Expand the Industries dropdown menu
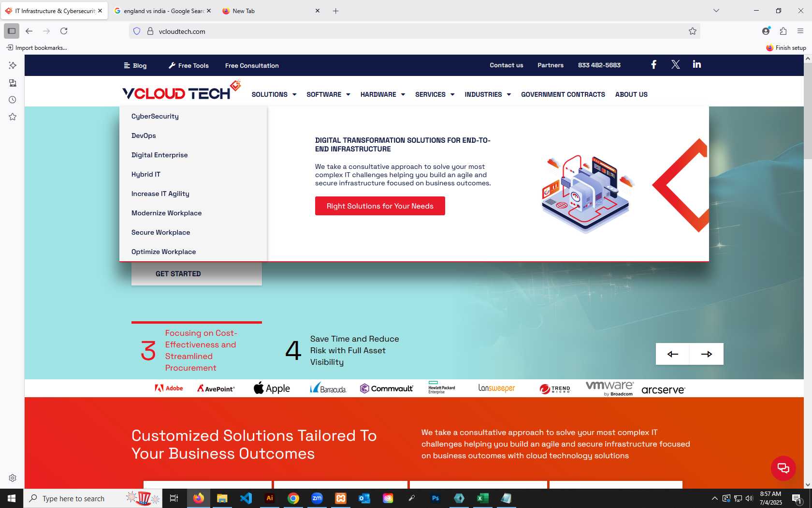Viewport: 812px width, 508px height. click(488, 95)
